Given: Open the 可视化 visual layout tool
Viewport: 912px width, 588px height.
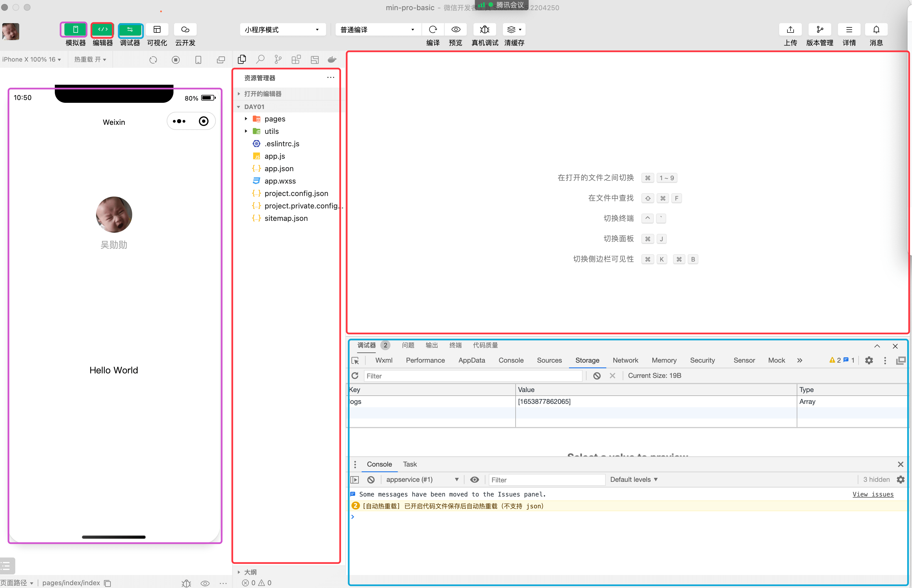Looking at the screenshot, I should coord(157,30).
